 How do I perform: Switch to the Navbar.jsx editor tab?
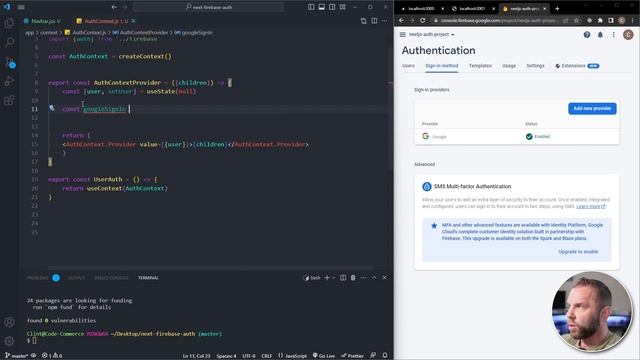tap(42, 21)
